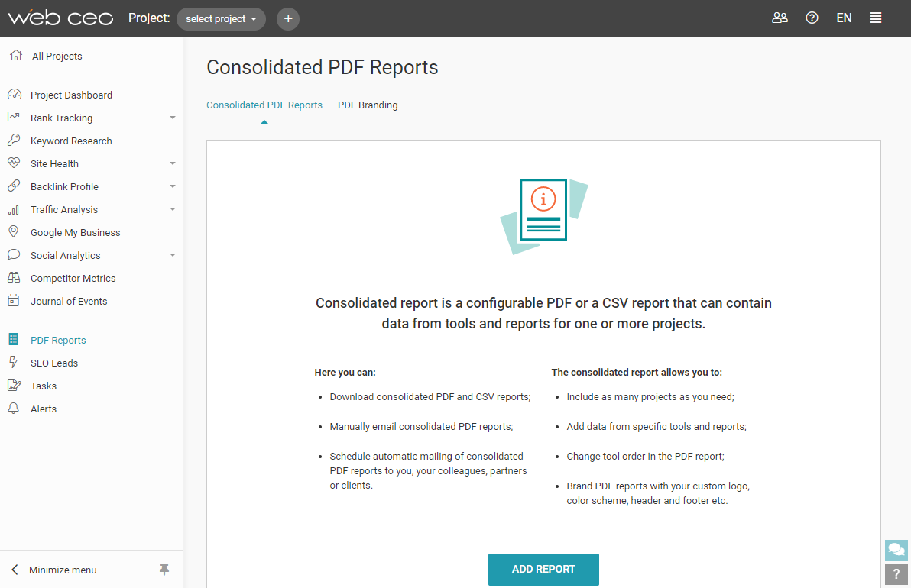Toggle the sidebar pin icon
Image resolution: width=911 pixels, height=588 pixels.
click(x=164, y=570)
